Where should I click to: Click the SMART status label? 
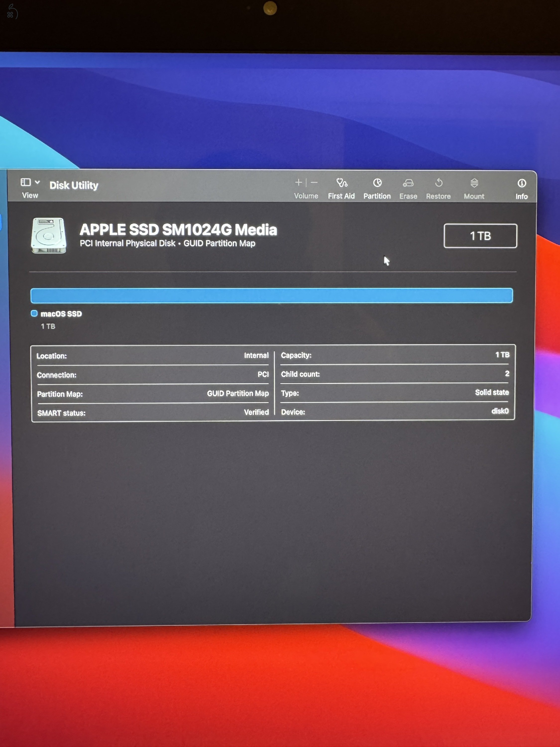[x=61, y=413]
